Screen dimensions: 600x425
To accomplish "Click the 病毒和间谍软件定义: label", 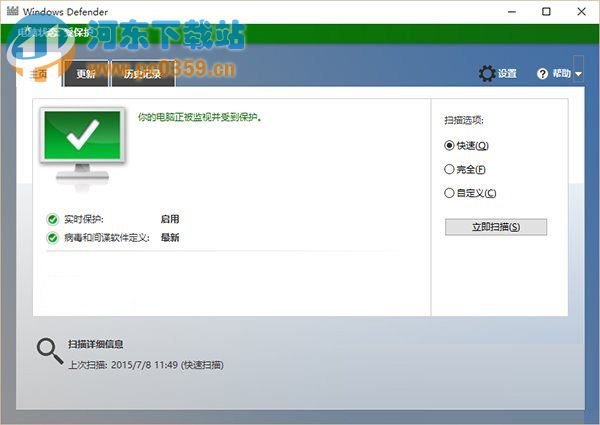I will 107,238.
